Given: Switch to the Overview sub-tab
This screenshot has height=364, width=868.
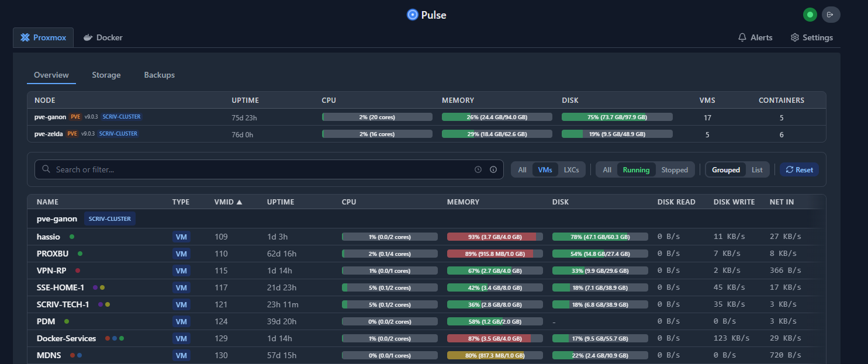Looking at the screenshot, I should tap(51, 75).
